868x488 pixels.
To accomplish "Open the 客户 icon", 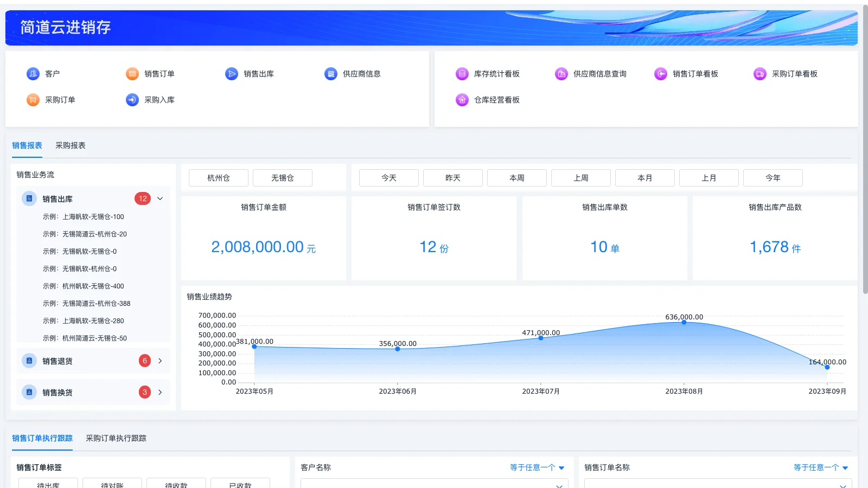I will point(33,74).
